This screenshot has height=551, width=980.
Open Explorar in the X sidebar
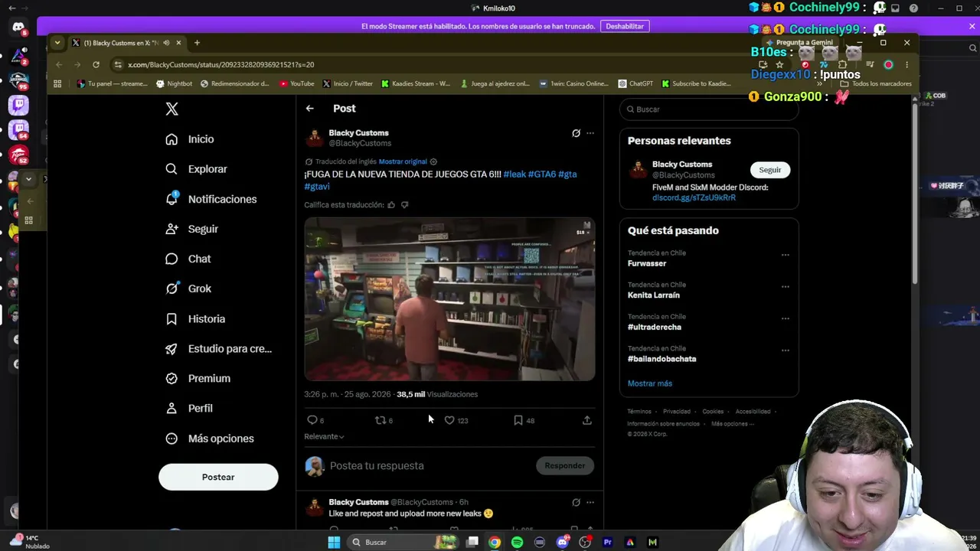(x=197, y=169)
